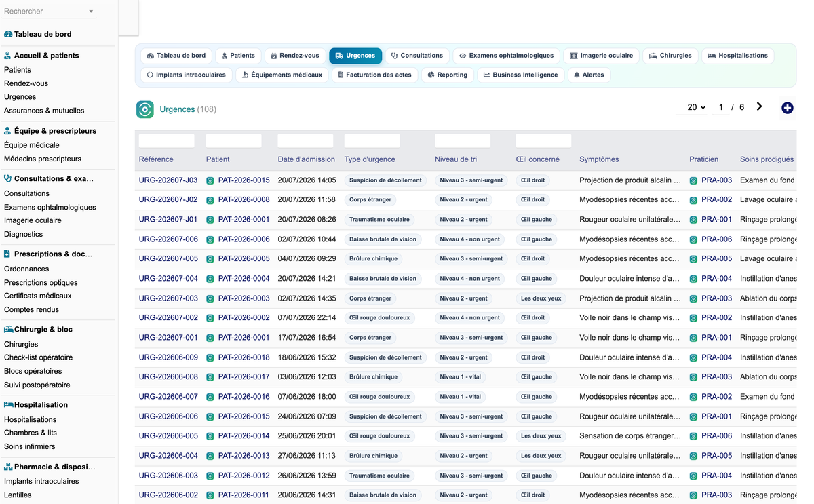This screenshot has height=504, width=814.
Task: Click the Urgences module logo icon
Action: [x=145, y=109]
